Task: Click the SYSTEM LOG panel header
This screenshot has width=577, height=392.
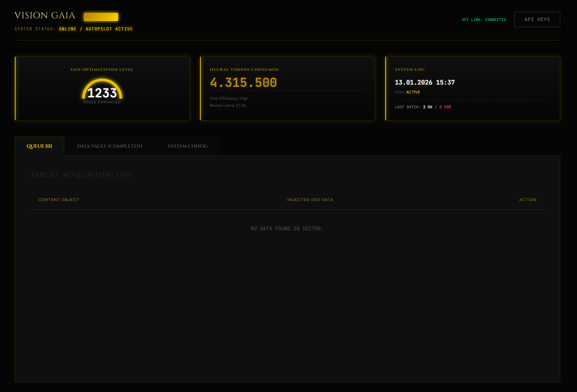Action: 410,69
